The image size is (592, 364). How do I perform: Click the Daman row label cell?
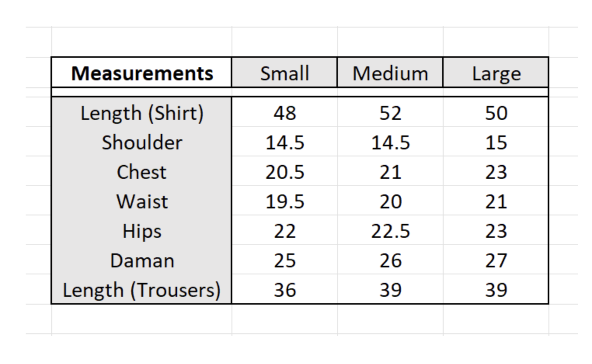(142, 260)
